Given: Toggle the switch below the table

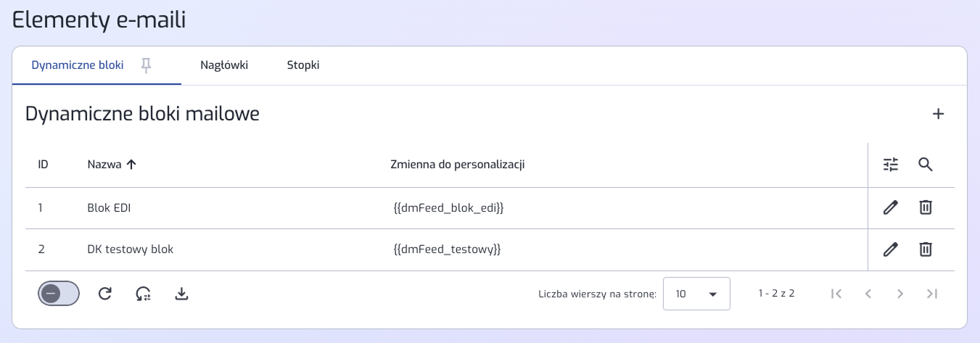Looking at the screenshot, I should pos(59,293).
